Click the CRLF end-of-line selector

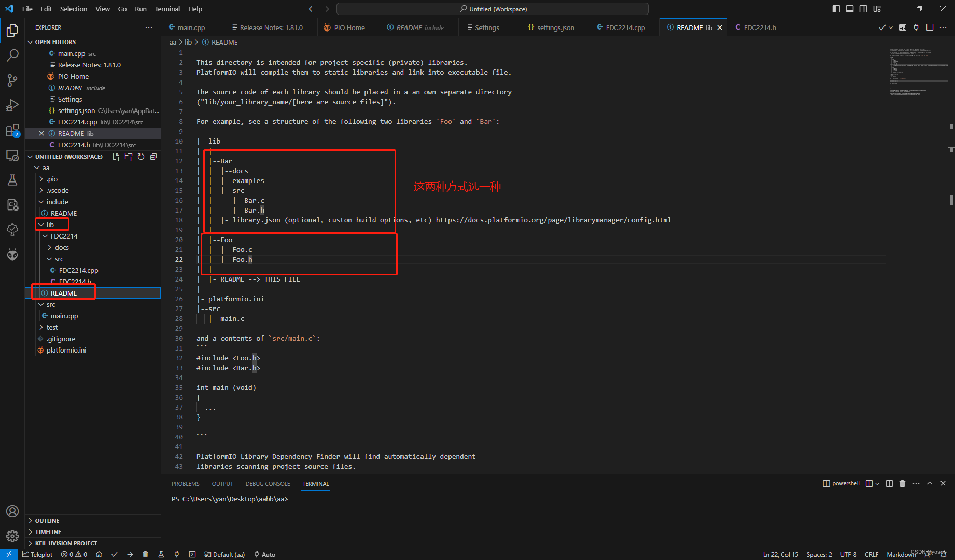[872, 554]
